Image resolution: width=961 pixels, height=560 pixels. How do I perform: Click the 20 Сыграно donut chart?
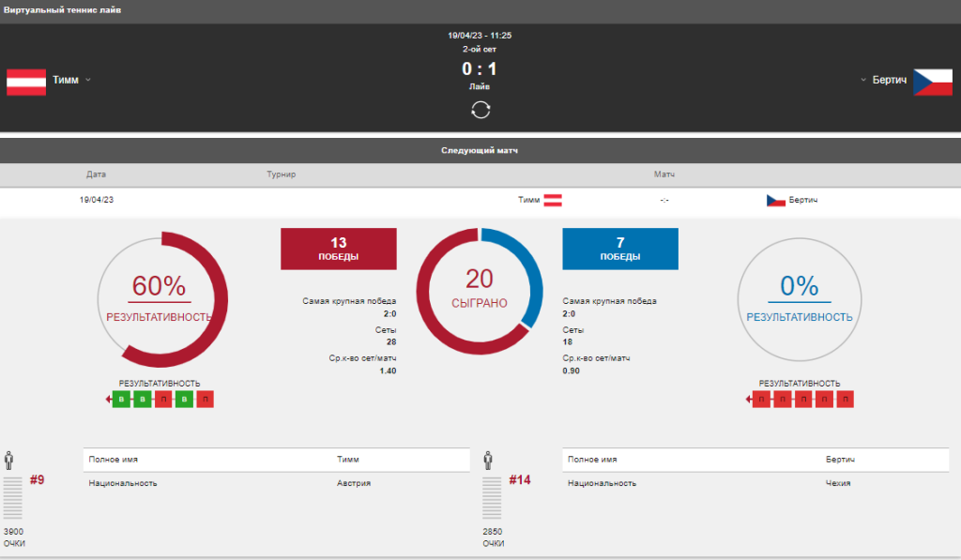[x=480, y=290]
